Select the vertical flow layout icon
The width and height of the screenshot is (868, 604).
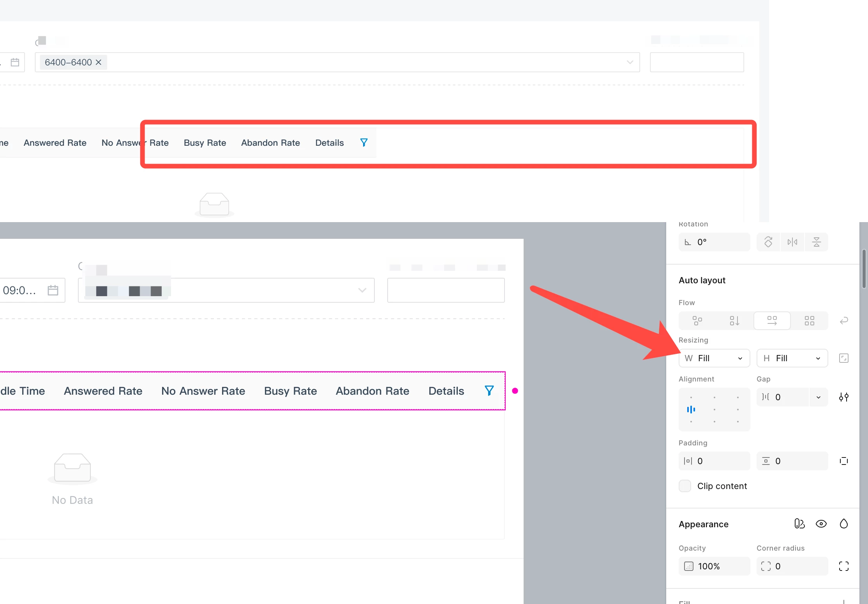[x=734, y=320]
